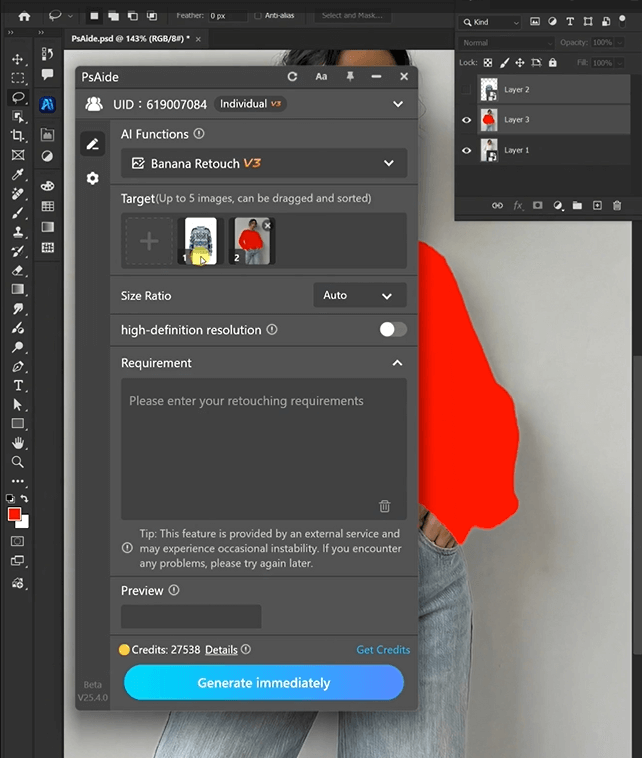Open Get Credits link
The width and height of the screenshot is (642, 758).
(383, 650)
